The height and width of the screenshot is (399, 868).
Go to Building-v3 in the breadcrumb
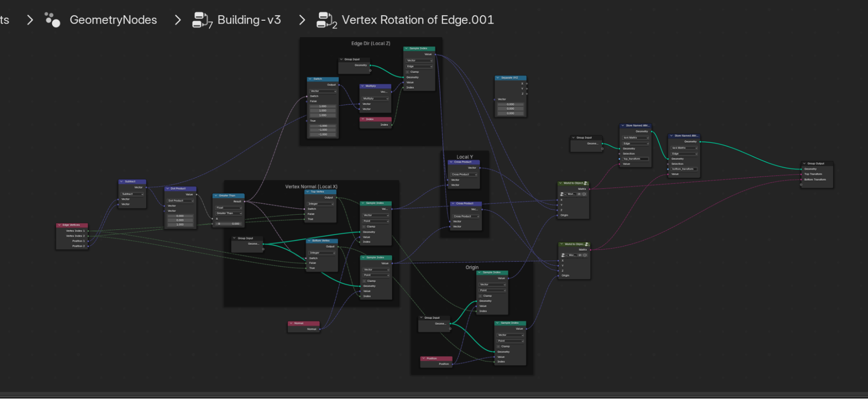[x=249, y=20]
